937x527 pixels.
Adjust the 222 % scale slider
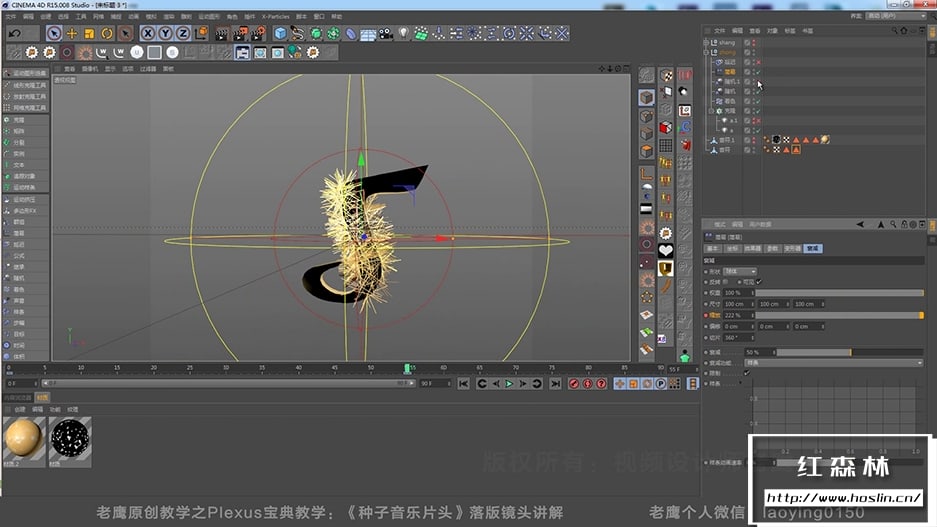pos(840,315)
